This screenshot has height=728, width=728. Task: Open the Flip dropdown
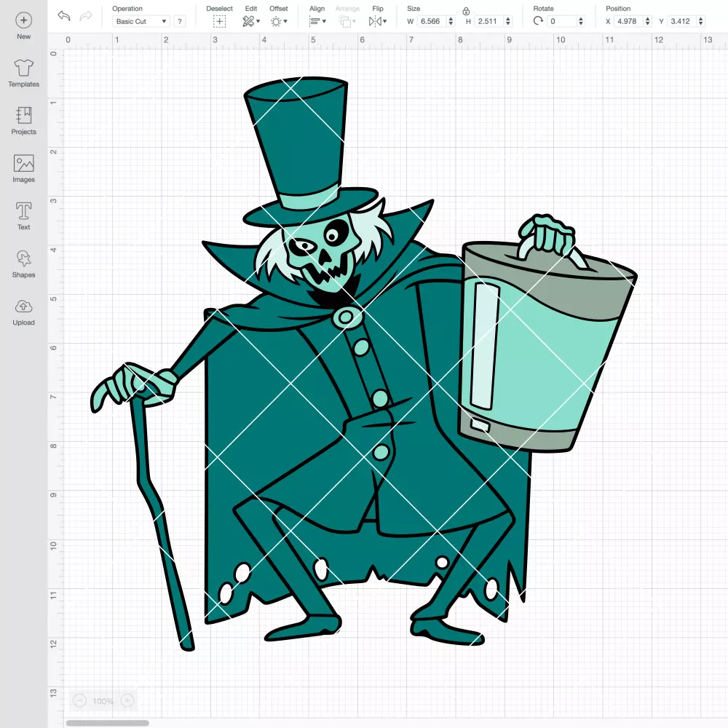point(377,21)
